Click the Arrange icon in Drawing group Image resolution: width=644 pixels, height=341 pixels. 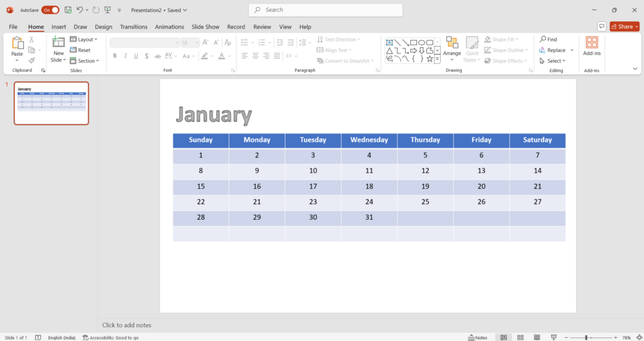(452, 43)
